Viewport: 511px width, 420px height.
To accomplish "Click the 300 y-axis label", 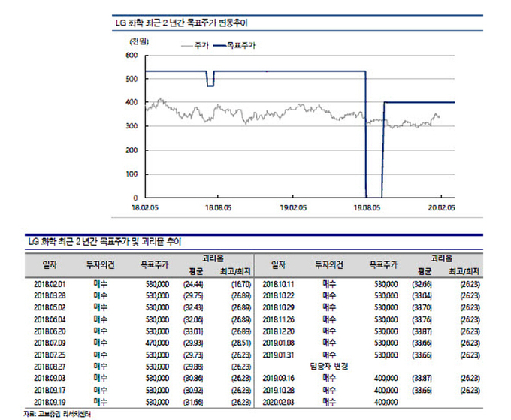I will (x=132, y=126).
